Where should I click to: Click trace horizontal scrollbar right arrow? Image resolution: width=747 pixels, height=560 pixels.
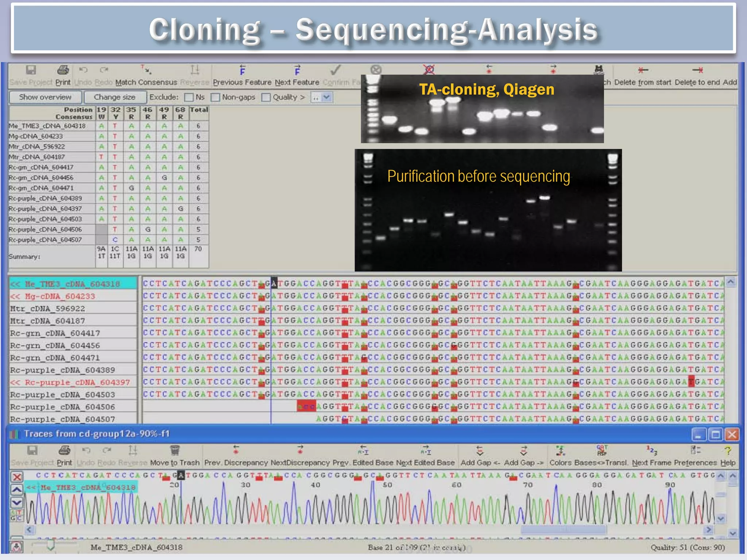coord(708,529)
